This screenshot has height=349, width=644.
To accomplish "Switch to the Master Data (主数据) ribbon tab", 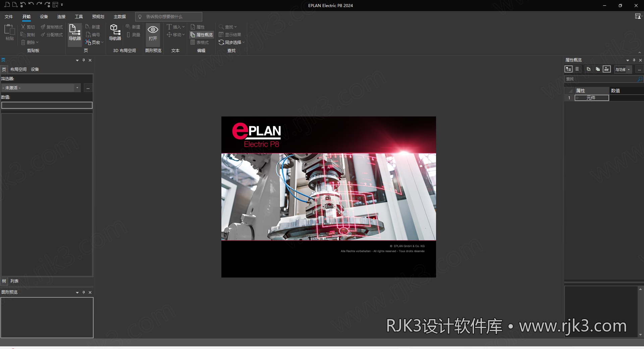I will click(x=120, y=16).
